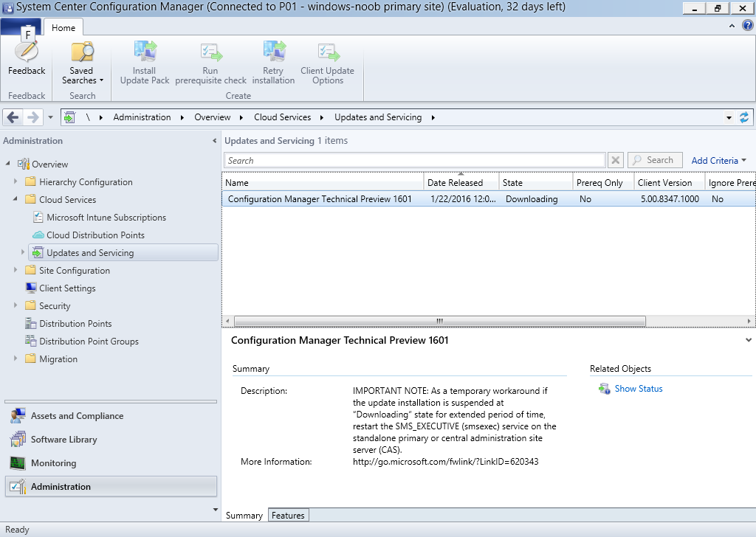This screenshot has height=537, width=756.
Task: Clear search with the X button
Action: [615, 160]
